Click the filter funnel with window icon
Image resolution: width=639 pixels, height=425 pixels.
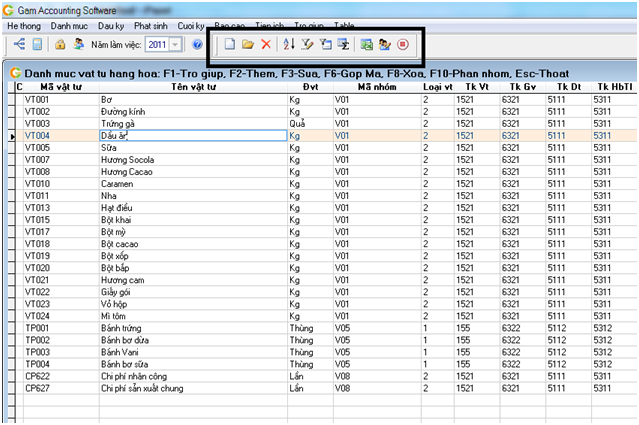pos(325,44)
